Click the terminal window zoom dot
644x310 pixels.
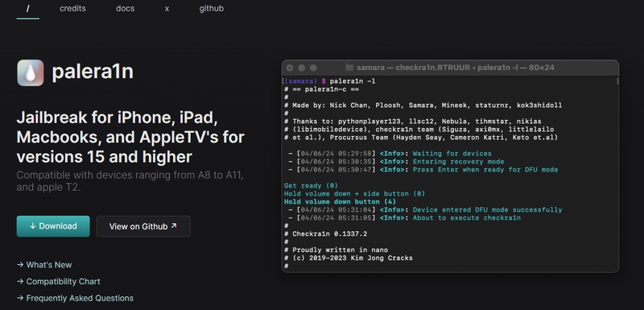313,68
